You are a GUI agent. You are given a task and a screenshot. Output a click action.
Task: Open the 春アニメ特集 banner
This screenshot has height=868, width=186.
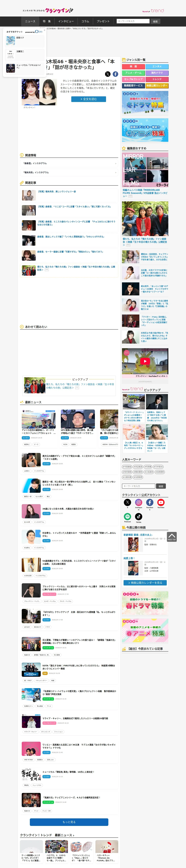coord(145,631)
